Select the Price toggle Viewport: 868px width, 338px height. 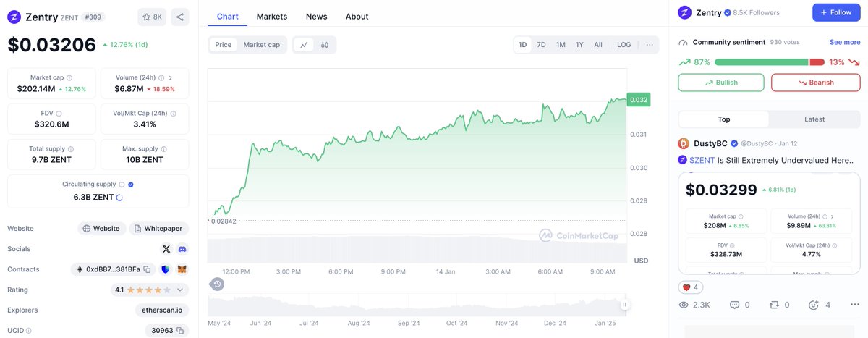pos(224,45)
